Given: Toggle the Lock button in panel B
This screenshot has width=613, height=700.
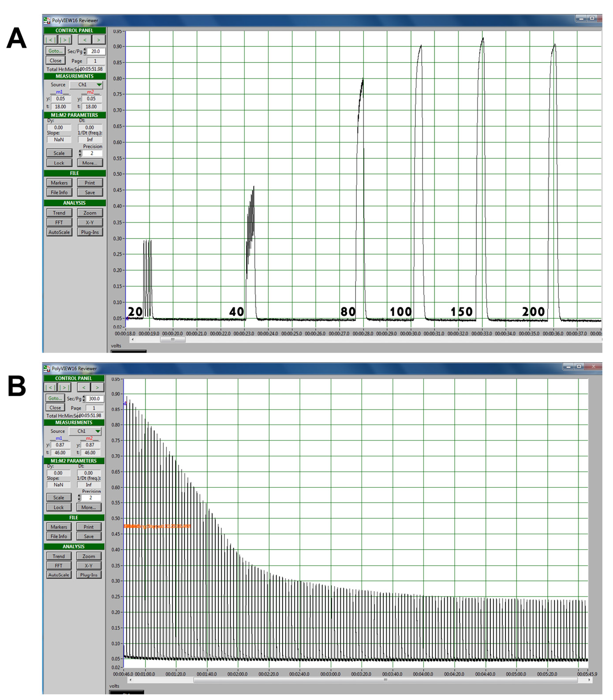Looking at the screenshot, I should click(x=59, y=508).
